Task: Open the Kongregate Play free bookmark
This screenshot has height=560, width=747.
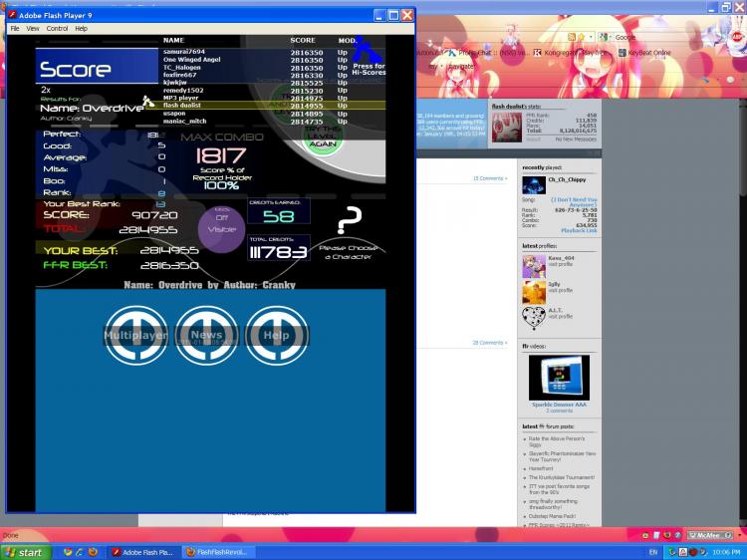Action: pyautogui.click(x=569, y=53)
